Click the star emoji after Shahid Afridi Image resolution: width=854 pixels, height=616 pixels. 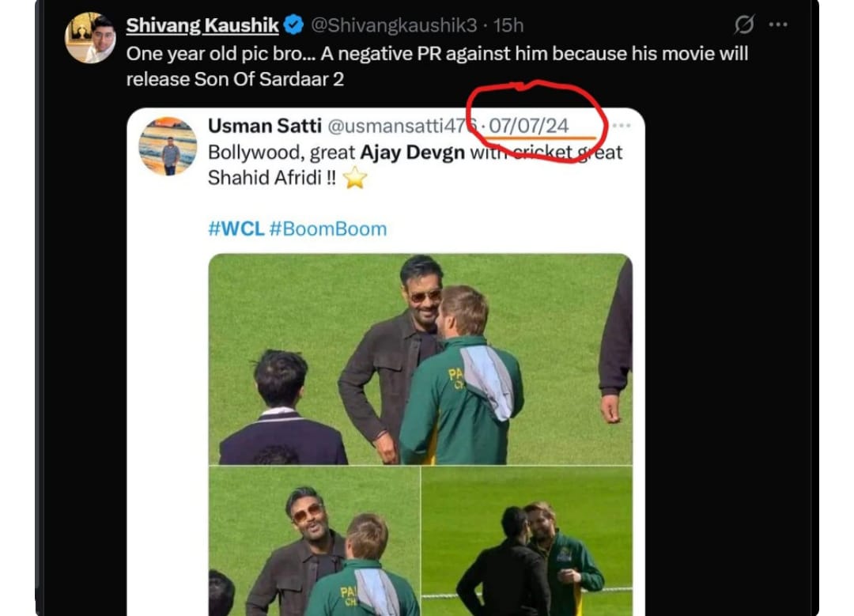pyautogui.click(x=356, y=178)
